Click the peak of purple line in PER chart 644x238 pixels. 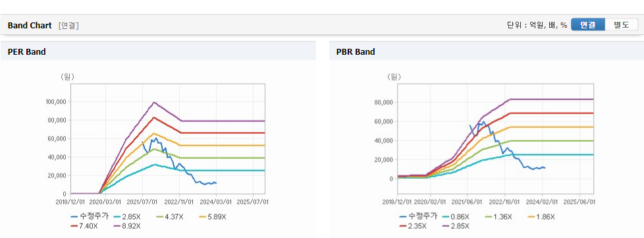(x=154, y=102)
